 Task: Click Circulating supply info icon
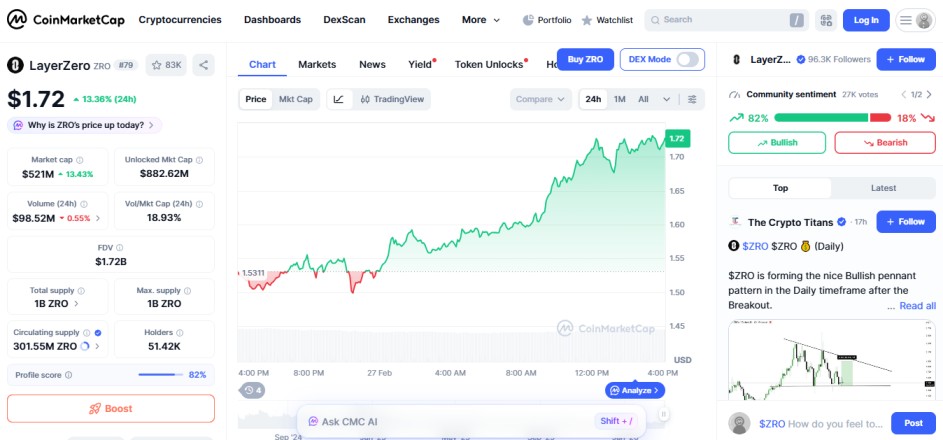click(87, 332)
